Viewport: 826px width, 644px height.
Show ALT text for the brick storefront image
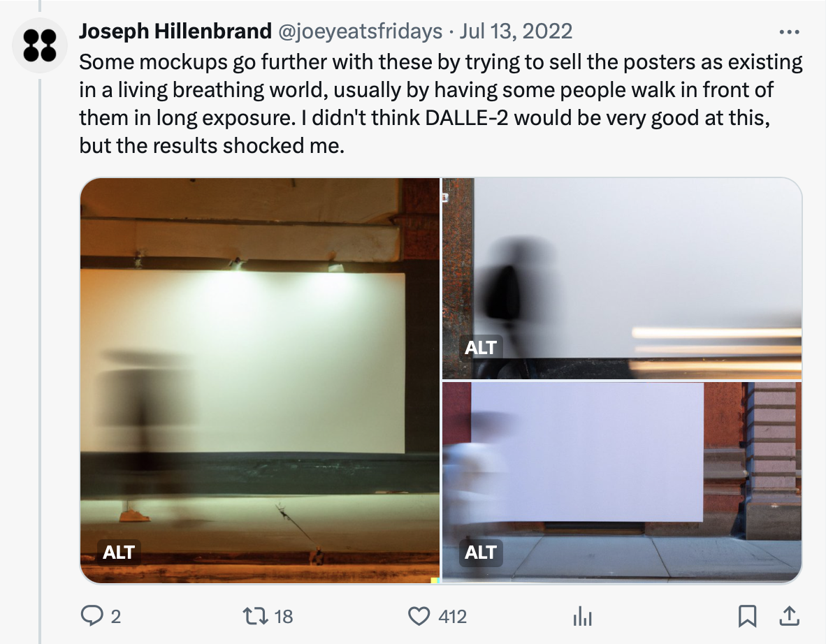tap(480, 552)
